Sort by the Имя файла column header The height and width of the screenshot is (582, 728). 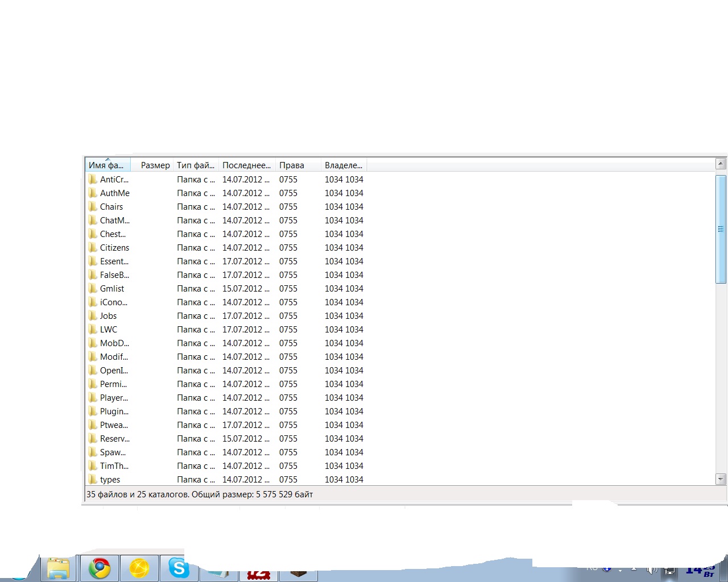point(107,165)
